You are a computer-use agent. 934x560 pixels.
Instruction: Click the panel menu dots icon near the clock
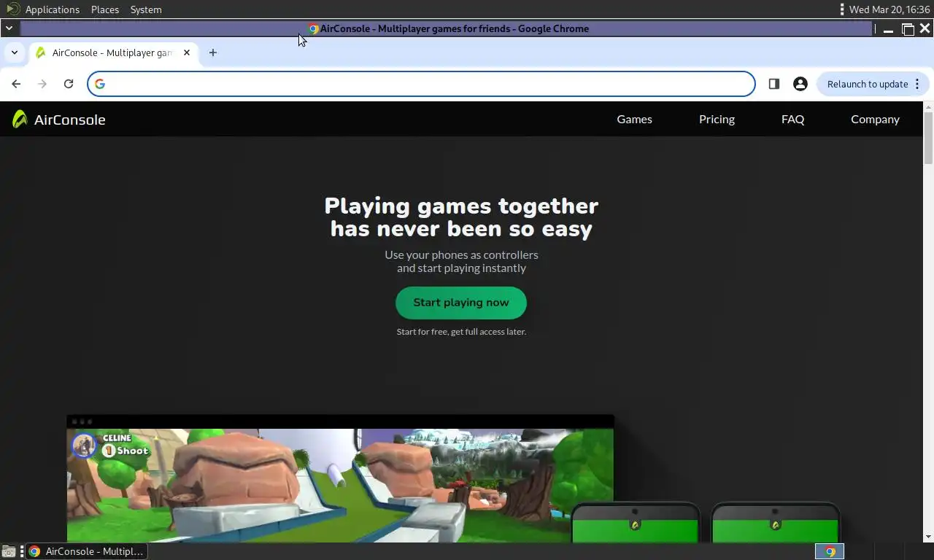coord(842,9)
